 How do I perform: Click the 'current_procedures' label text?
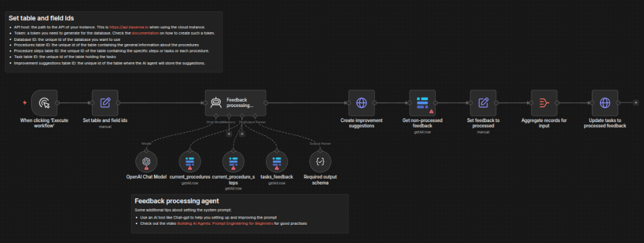click(190, 177)
